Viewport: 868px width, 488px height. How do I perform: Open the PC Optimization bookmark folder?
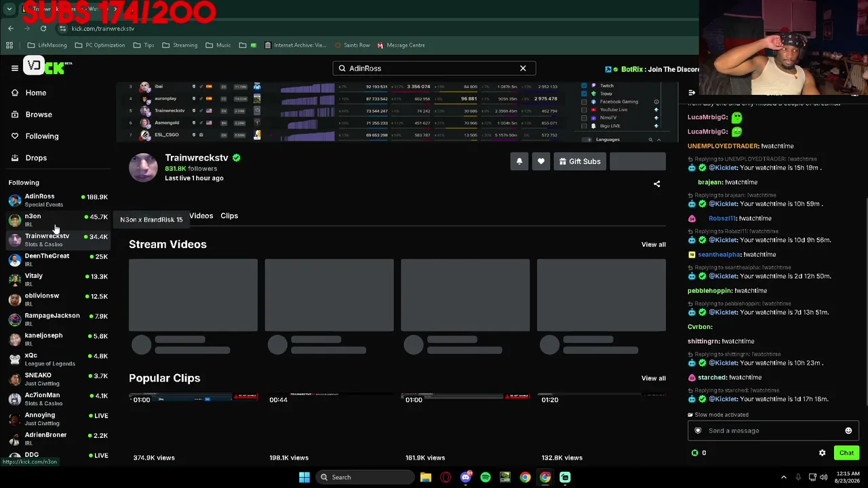coord(100,45)
